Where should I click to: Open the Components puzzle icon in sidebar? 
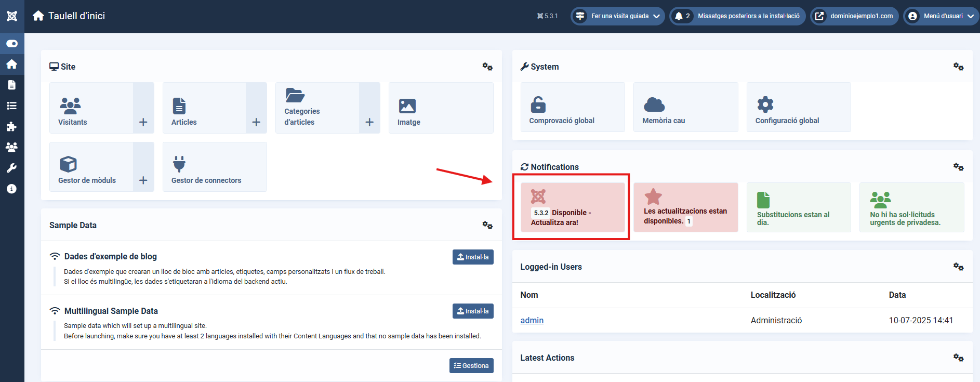point(12,126)
